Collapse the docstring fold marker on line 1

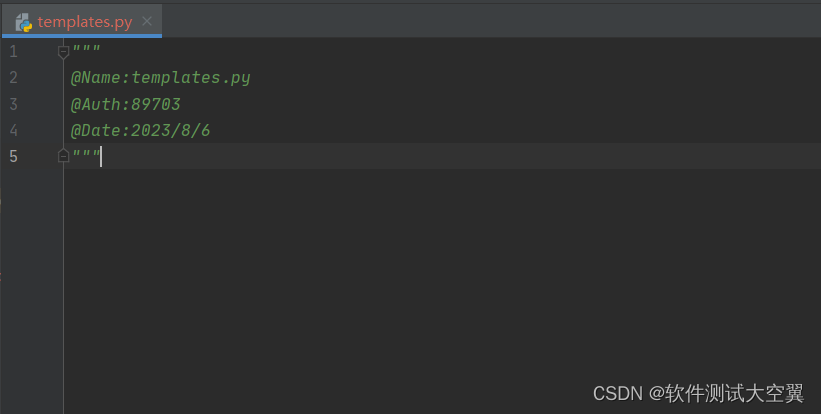pos(63,51)
